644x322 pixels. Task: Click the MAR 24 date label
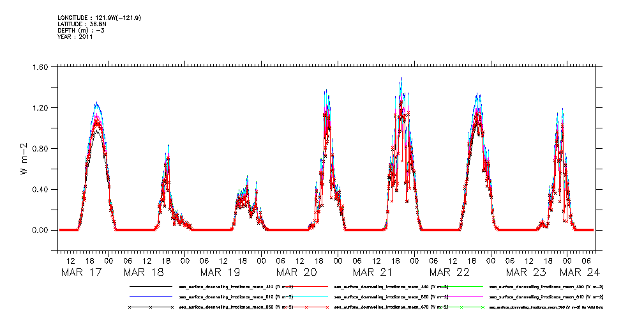pyautogui.click(x=580, y=272)
